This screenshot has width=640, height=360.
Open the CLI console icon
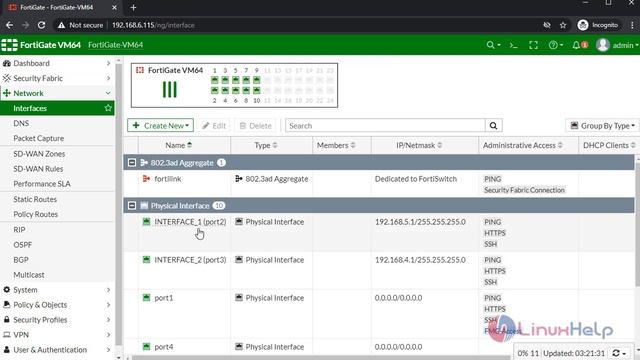pos(513,45)
